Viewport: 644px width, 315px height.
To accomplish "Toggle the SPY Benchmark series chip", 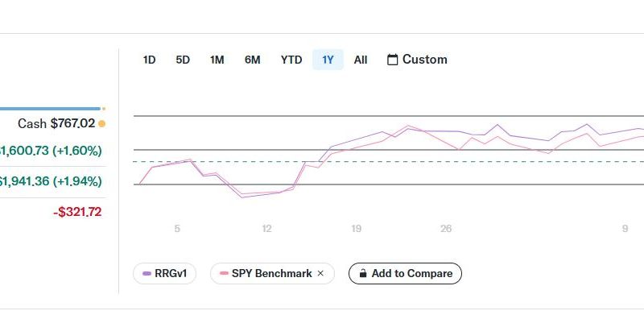I will 272,273.
